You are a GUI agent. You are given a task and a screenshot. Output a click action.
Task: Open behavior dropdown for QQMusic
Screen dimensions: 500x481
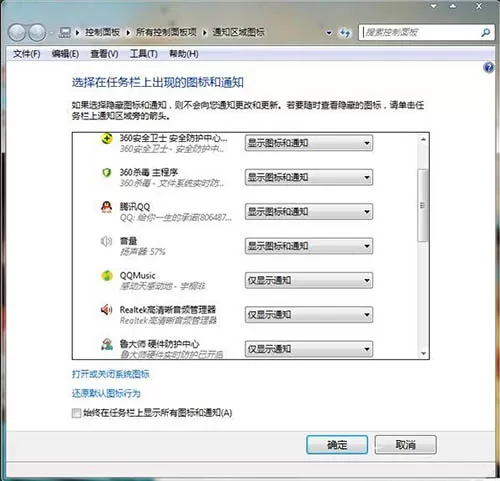tap(309, 280)
